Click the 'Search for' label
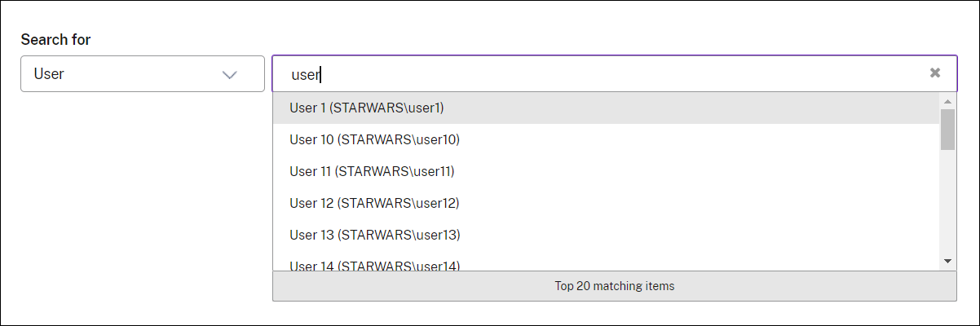Screen dimensions: 980x326 click(x=55, y=39)
